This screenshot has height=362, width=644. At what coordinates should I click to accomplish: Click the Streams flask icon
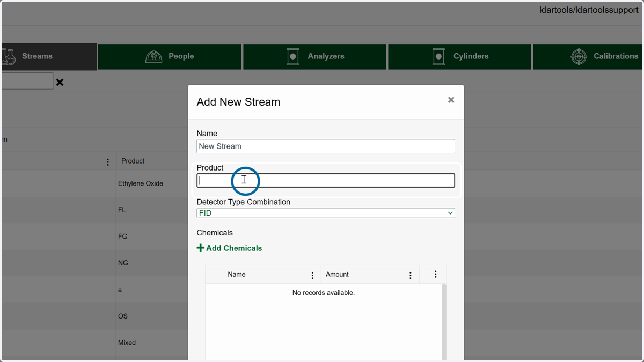pyautogui.click(x=8, y=56)
